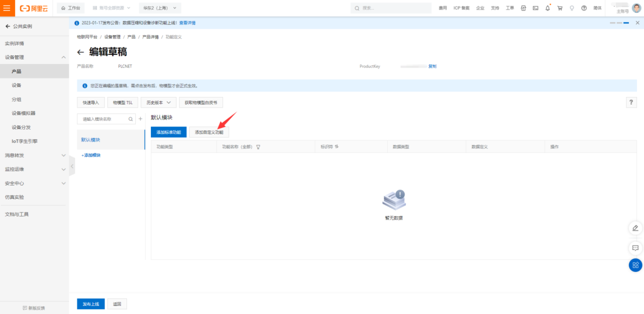
Task: Click the plus icon next to module search
Action: pyautogui.click(x=140, y=119)
